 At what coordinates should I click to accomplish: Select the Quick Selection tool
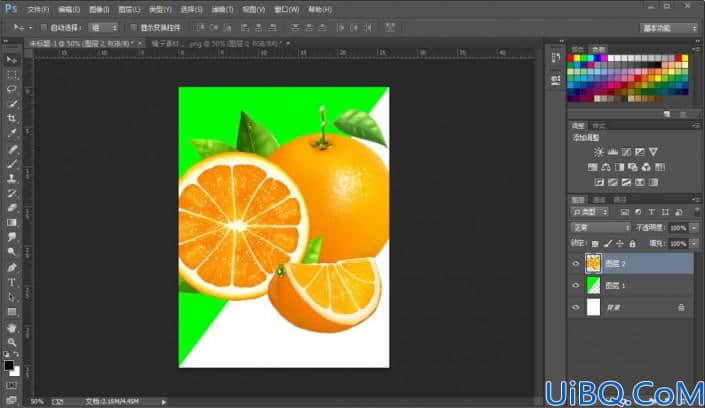(12, 104)
